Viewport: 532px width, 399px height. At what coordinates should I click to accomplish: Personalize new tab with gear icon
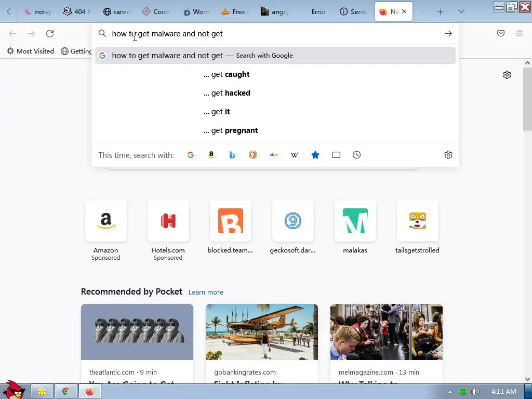pos(507,75)
